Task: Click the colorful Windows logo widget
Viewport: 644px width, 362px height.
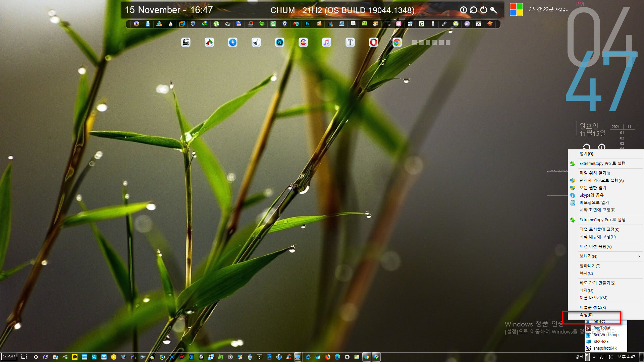Action: point(516,9)
